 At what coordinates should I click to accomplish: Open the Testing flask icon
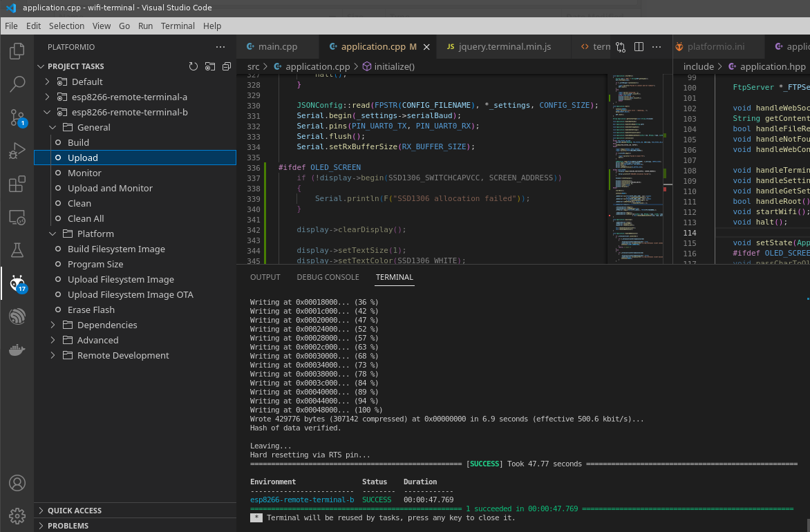point(17,250)
